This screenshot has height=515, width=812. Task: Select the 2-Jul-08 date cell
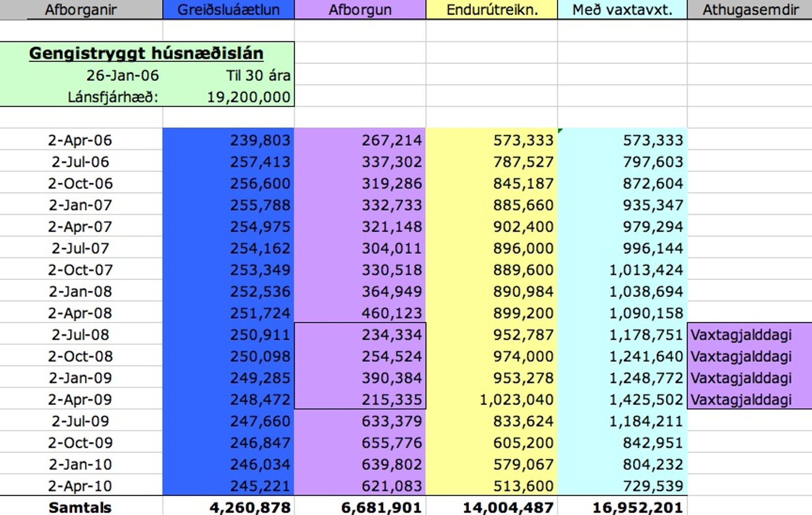pyautogui.click(x=81, y=334)
